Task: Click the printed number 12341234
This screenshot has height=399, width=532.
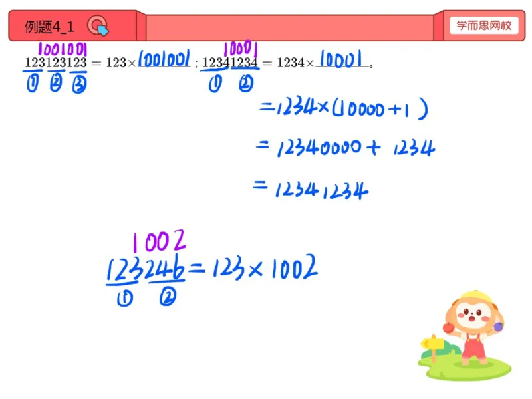Action: 229,63
